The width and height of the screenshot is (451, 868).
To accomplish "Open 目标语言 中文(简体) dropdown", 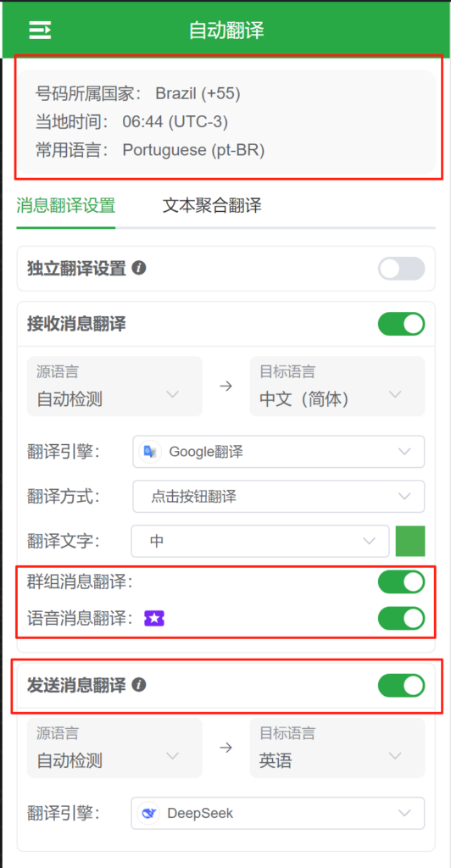I will pos(337,387).
